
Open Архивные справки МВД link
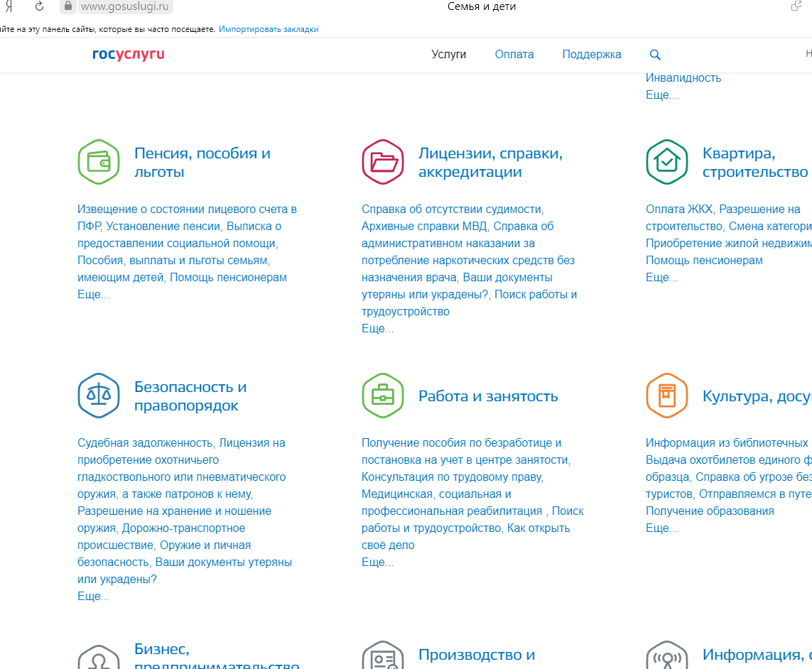pyautogui.click(x=424, y=227)
